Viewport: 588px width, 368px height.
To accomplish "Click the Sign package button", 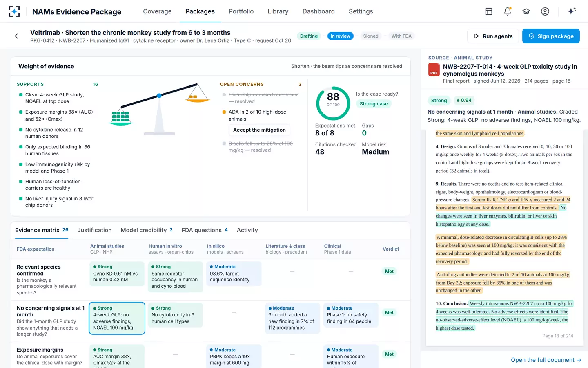I will pos(551,36).
